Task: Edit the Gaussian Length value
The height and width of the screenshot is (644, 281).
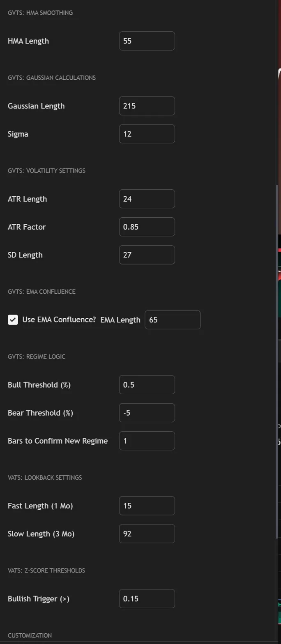Action: (147, 106)
